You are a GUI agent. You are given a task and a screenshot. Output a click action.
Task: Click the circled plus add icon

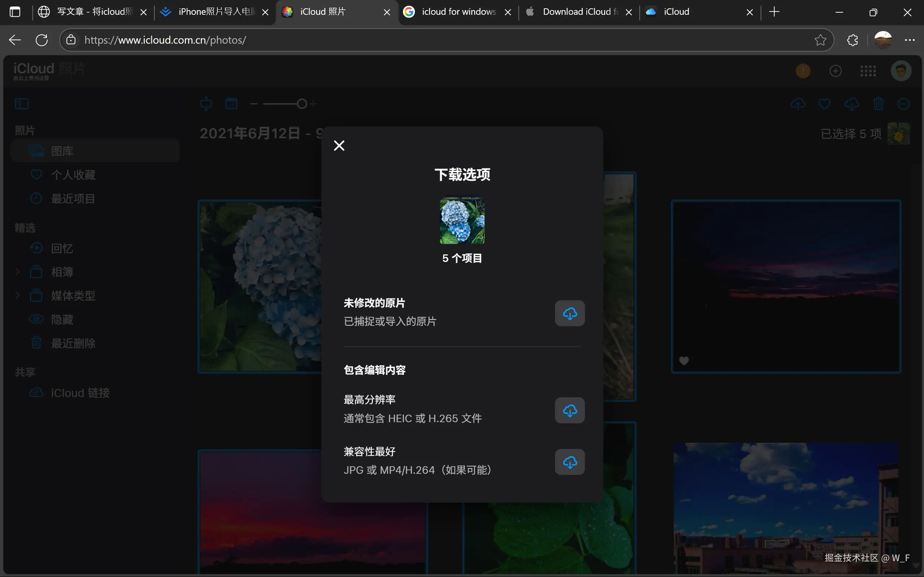(x=836, y=71)
